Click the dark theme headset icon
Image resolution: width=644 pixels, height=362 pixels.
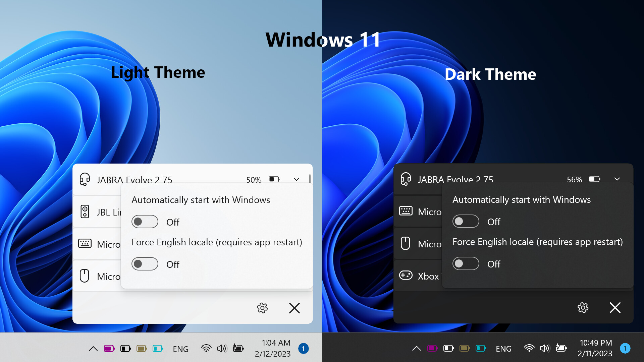click(406, 179)
